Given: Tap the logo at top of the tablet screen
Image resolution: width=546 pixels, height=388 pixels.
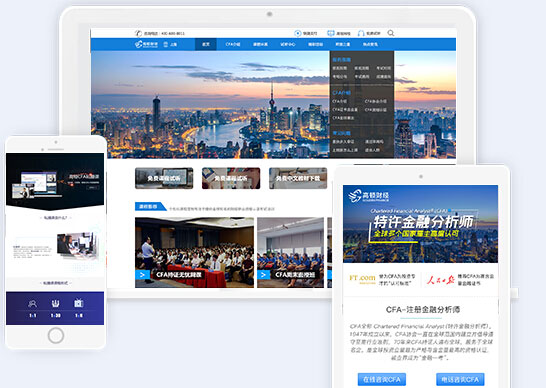Looking at the screenshot, I should tap(368, 196).
